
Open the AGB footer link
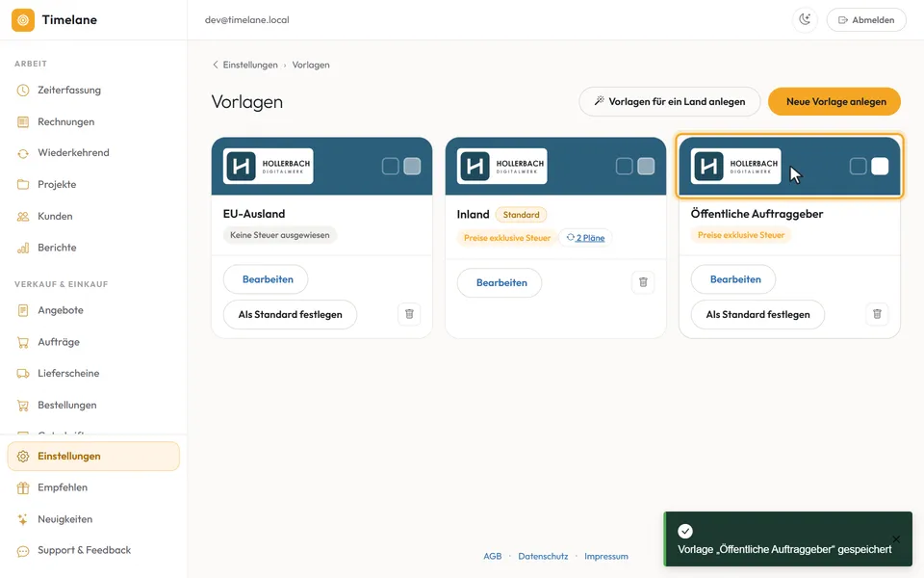[x=493, y=556]
